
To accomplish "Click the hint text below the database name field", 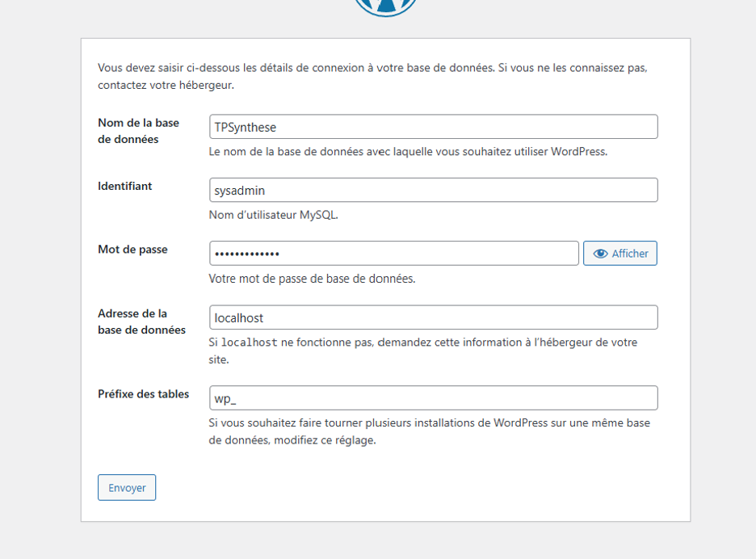I will [408, 151].
